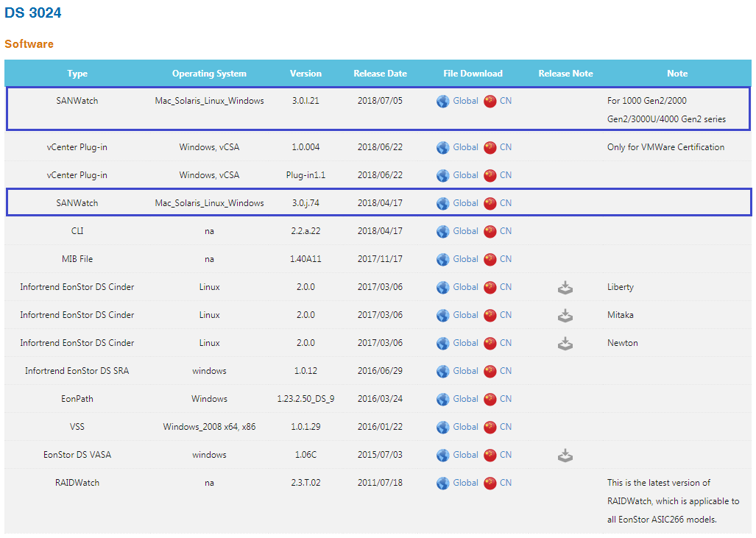756x538 pixels.
Task: Open release note icon for Mitaka Cinder
Action: tap(565, 316)
